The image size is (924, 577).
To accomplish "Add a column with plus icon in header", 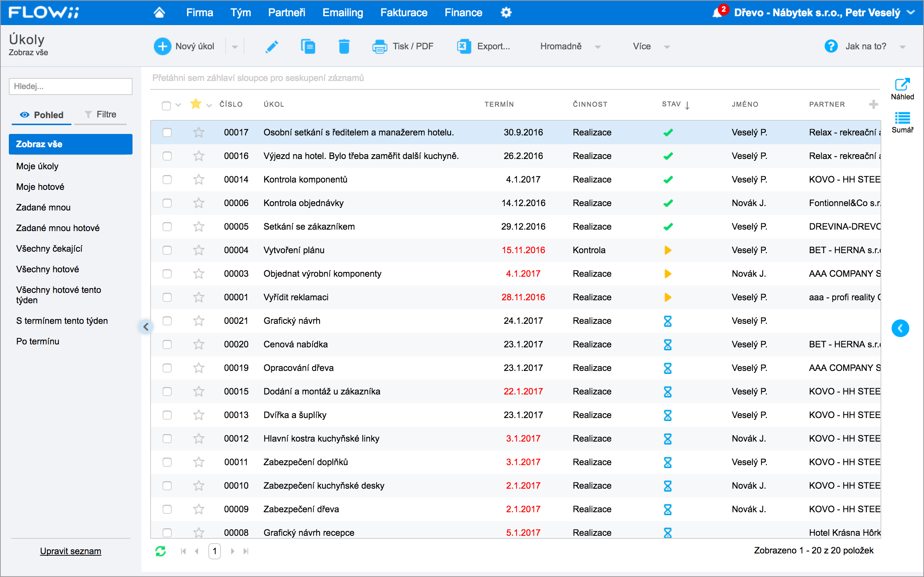I will [873, 104].
